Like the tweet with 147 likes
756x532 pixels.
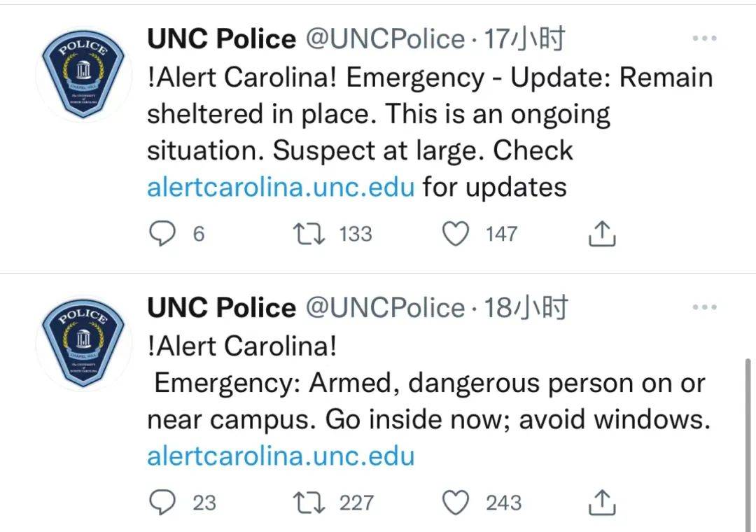(456, 234)
